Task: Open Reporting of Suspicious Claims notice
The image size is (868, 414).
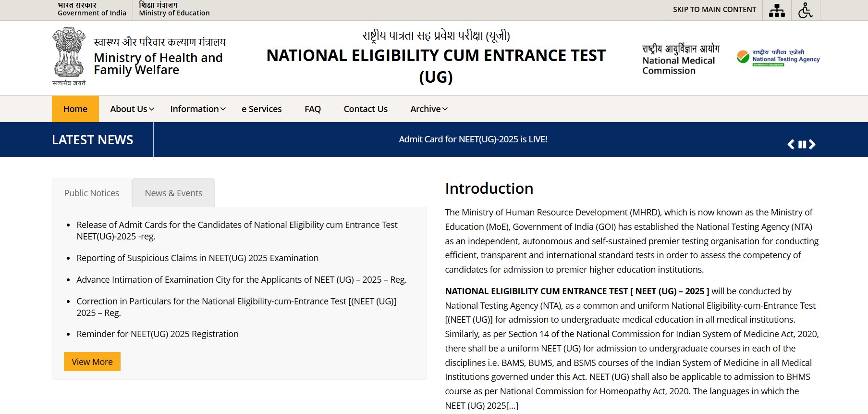Action: pos(197,258)
